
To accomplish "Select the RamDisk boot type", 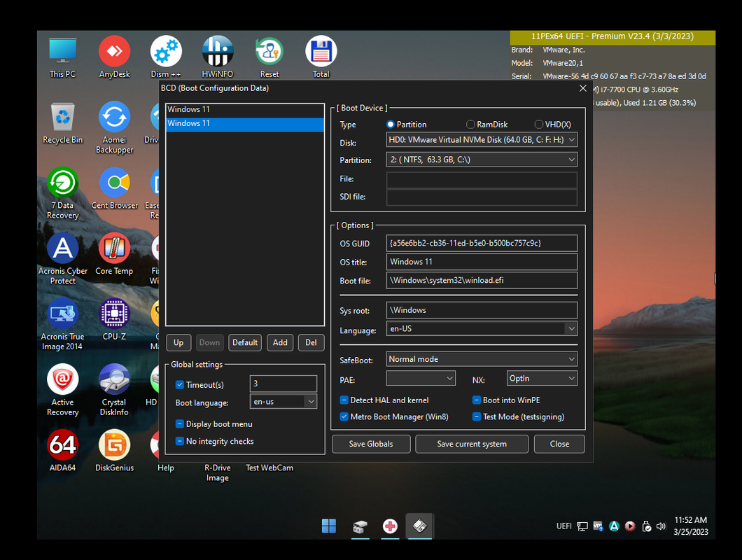I will tap(470, 125).
